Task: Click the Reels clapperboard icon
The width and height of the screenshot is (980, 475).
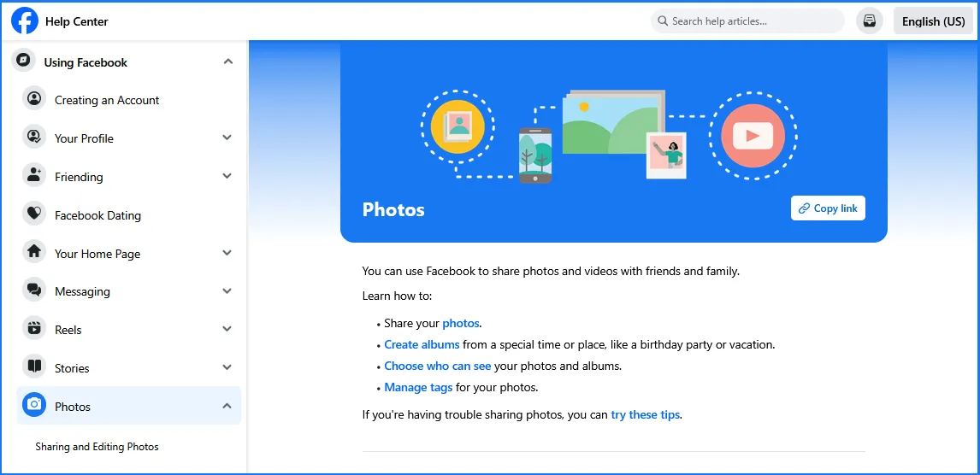Action: click(34, 329)
